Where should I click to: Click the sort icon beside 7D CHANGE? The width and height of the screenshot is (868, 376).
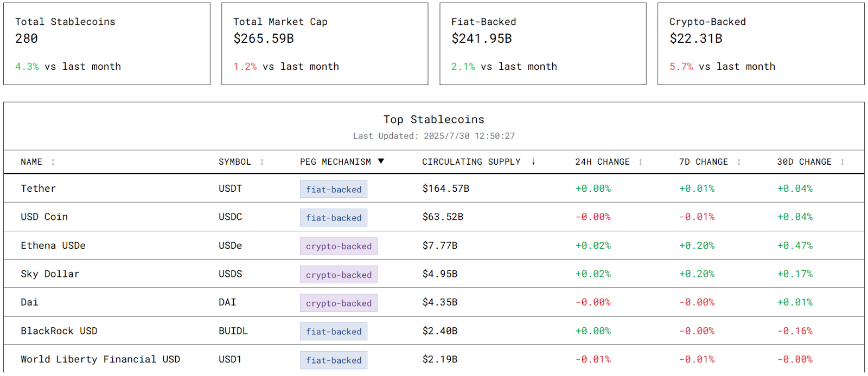pyautogui.click(x=738, y=162)
